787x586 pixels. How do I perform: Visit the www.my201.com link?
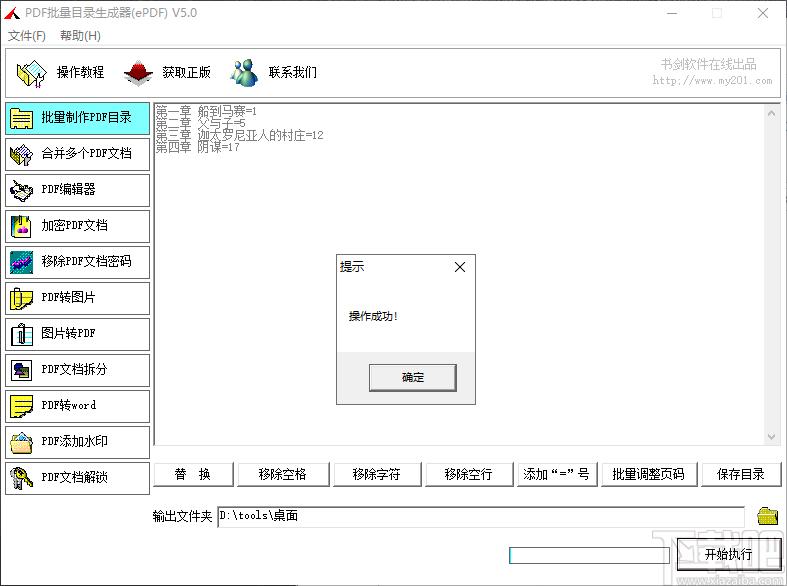704,81
